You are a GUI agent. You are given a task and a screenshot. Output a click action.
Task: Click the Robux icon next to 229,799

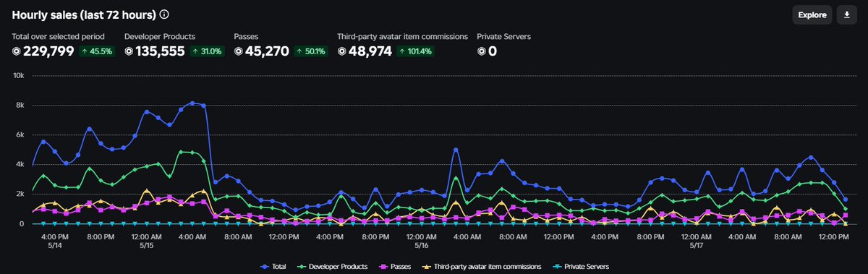pos(17,51)
